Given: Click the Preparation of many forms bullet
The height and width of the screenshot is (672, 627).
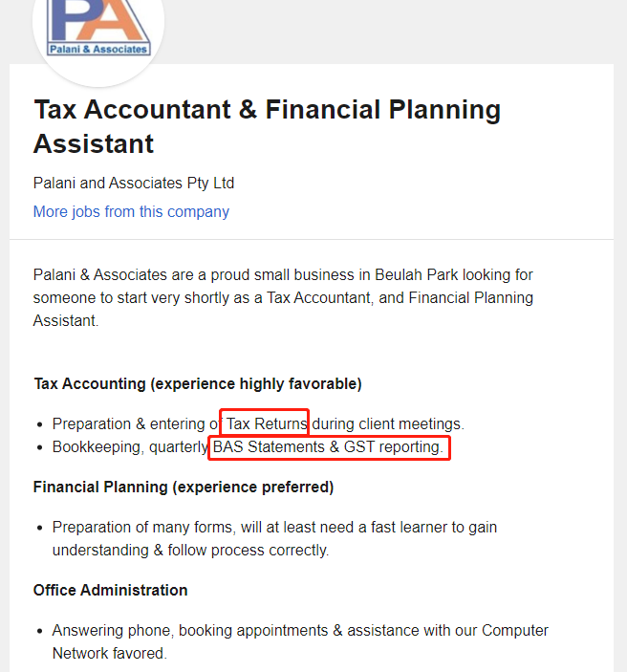Looking at the screenshot, I should coord(274,539).
